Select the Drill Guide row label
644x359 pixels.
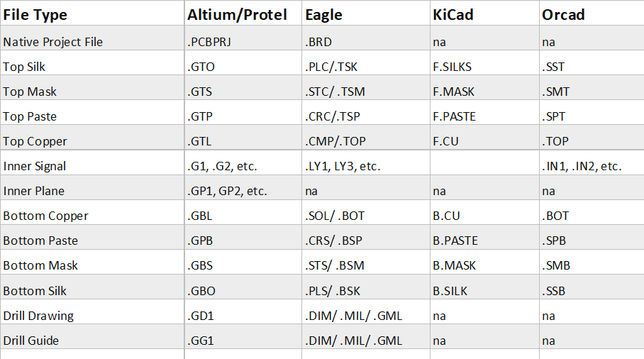click(x=31, y=341)
